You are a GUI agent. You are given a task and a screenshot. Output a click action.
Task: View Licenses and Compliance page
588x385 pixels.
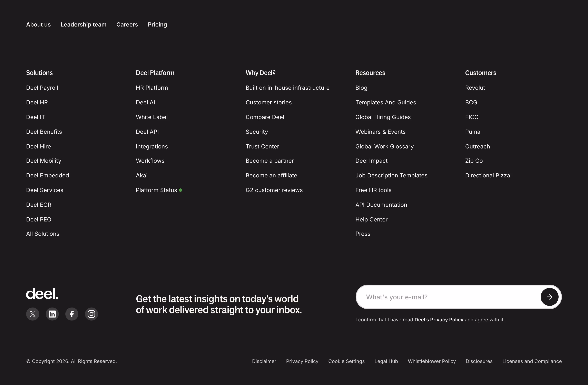coord(532,361)
